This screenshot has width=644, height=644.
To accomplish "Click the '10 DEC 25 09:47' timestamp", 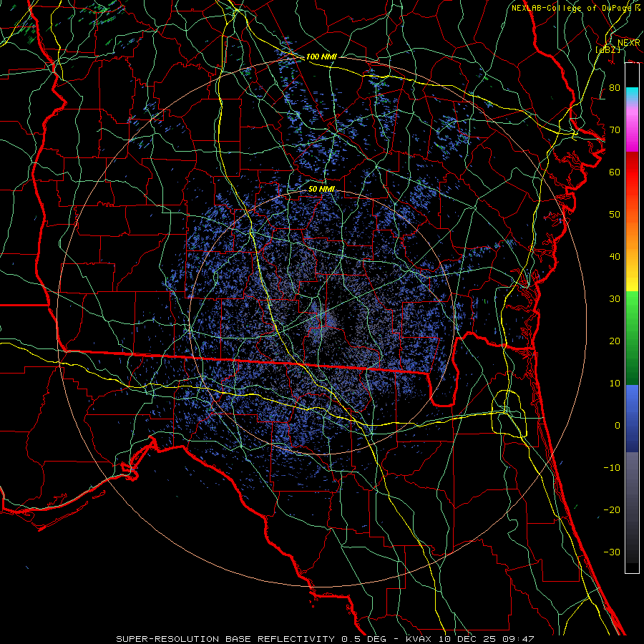I will point(486,639).
